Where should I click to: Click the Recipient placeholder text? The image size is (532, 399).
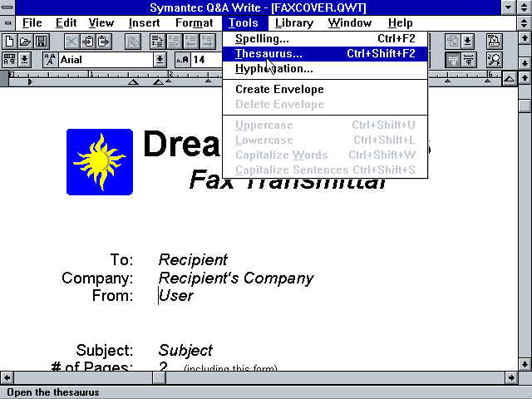pyautogui.click(x=193, y=260)
